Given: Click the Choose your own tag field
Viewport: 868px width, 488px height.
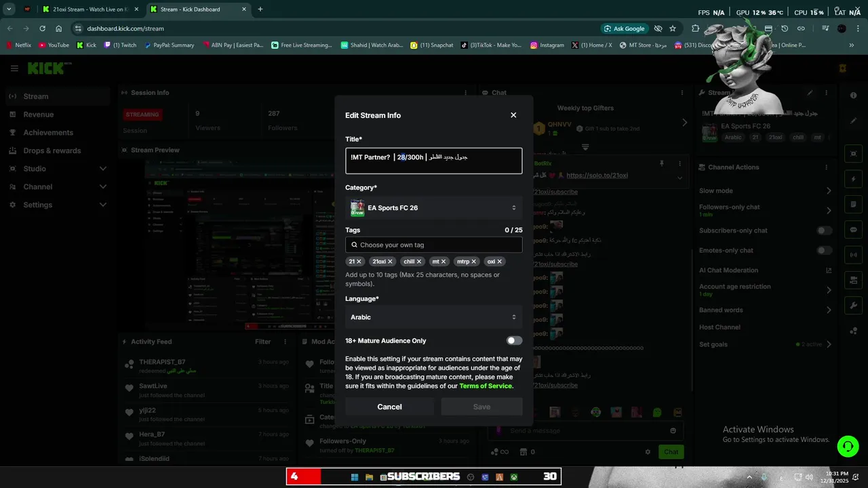Looking at the screenshot, I should [434, 245].
